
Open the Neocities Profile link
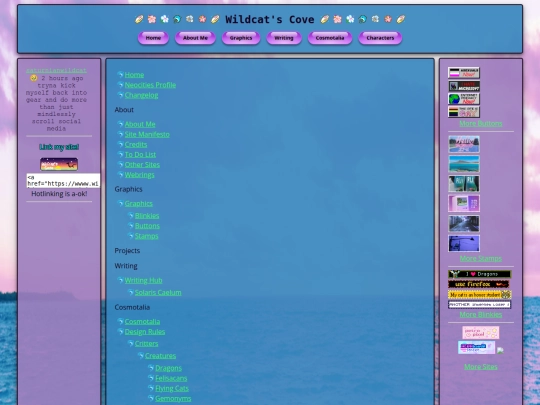tap(150, 85)
